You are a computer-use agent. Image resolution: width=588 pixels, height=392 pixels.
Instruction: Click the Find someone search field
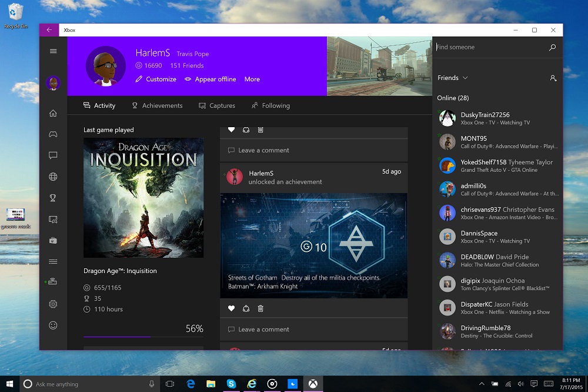pos(490,47)
